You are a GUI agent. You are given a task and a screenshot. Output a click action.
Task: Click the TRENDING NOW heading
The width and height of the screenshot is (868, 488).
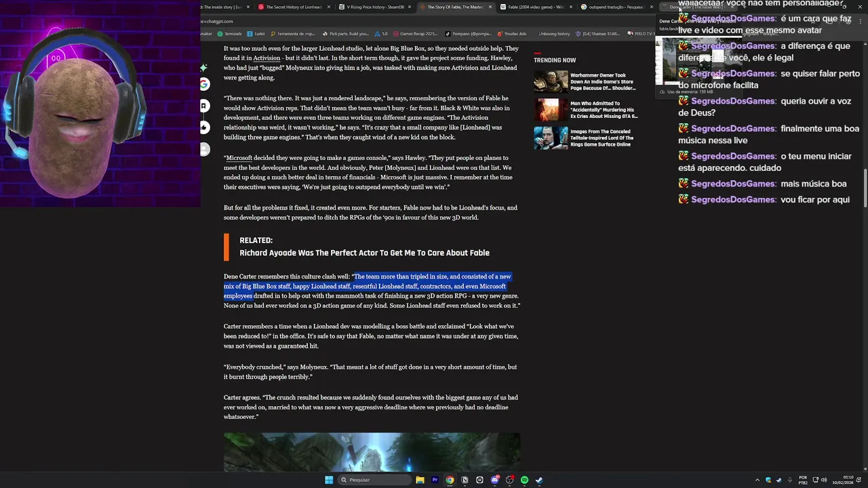click(555, 60)
